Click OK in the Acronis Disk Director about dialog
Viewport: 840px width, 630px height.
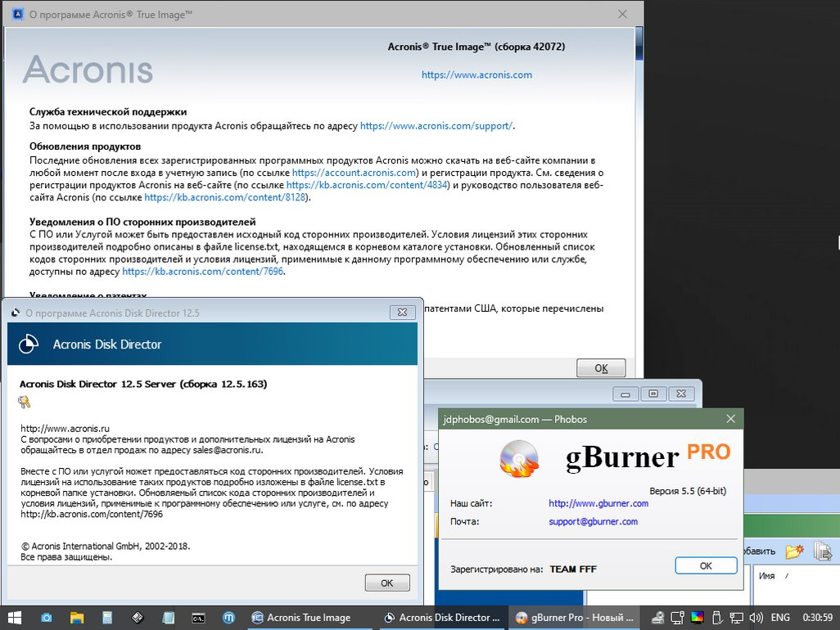pyautogui.click(x=387, y=583)
